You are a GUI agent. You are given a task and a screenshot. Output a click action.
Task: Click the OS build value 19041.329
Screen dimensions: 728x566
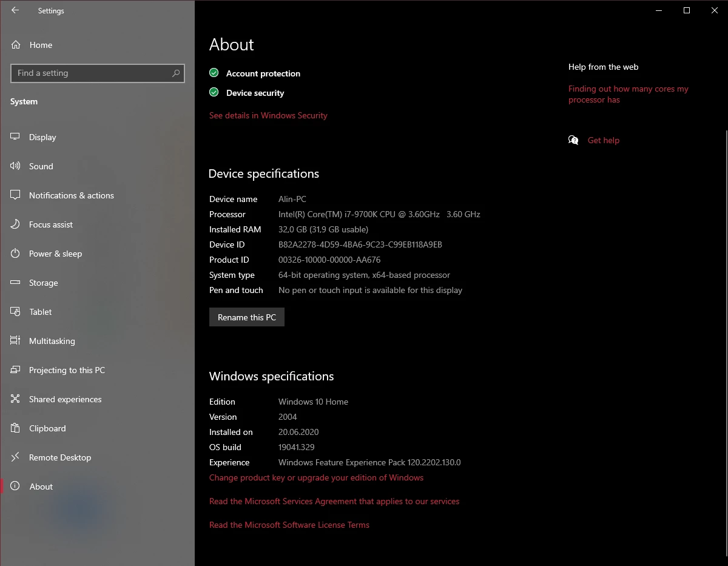[x=296, y=447]
